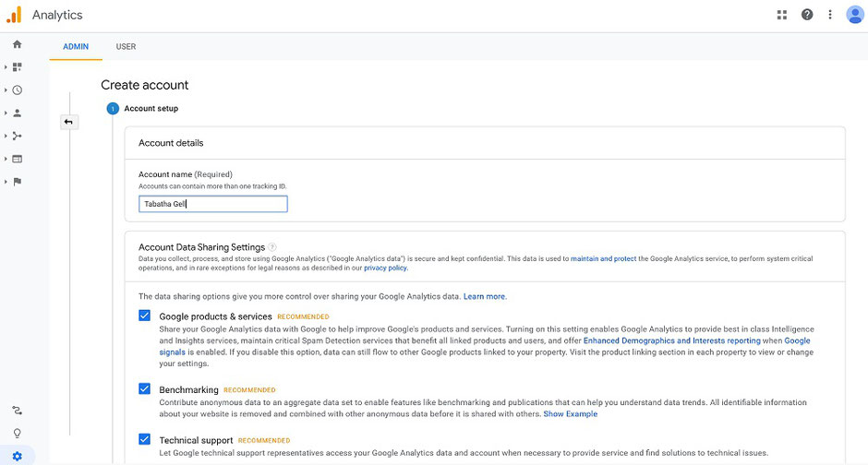The width and height of the screenshot is (868, 465).
Task: Click the Account setup step label
Action: 151,109
